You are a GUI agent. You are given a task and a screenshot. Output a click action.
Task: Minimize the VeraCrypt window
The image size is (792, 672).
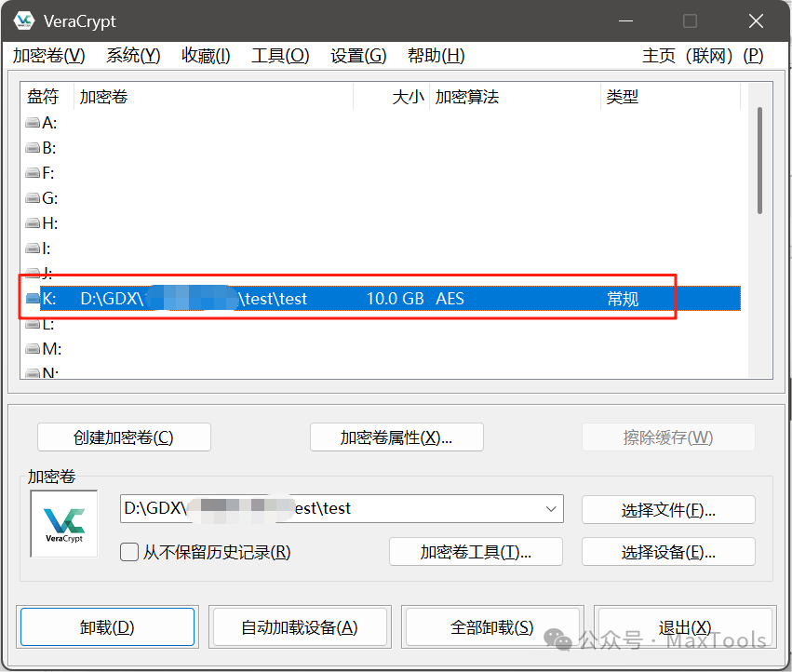[625, 21]
